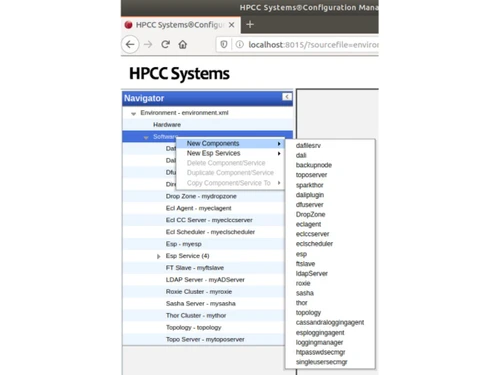Choose backupnode from the components submenu
Screen dimensions: 500x375
(x=314, y=165)
